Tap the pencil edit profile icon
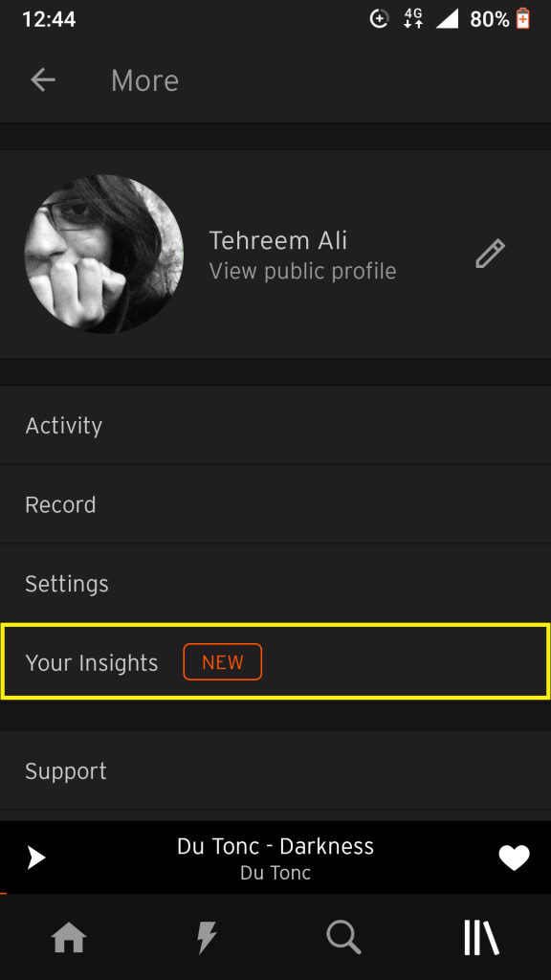 [489, 254]
